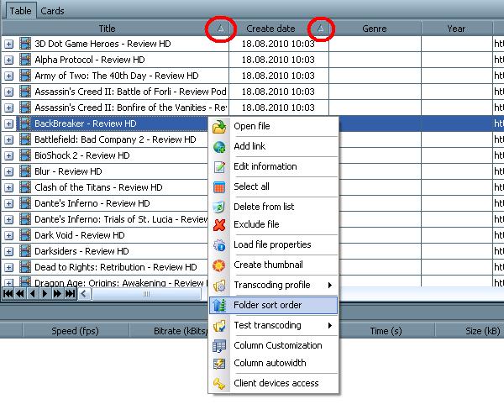Click the Column autowidth icon
The width and height of the screenshot is (504, 420).
(219, 364)
